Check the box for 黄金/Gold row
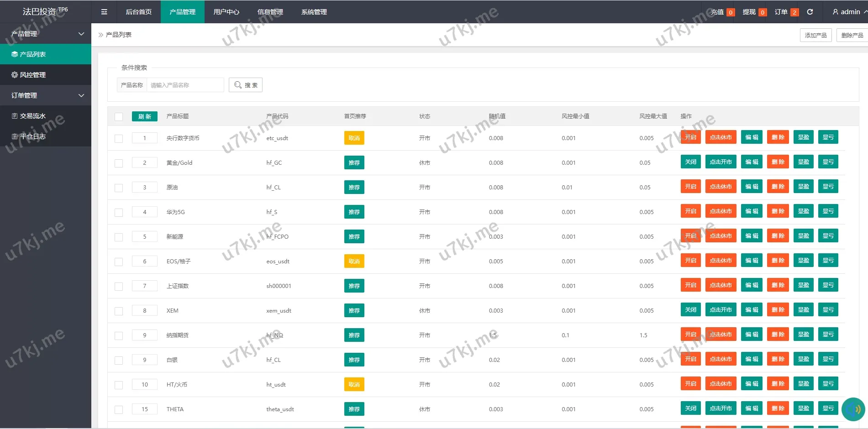The image size is (868, 429). coord(119,163)
